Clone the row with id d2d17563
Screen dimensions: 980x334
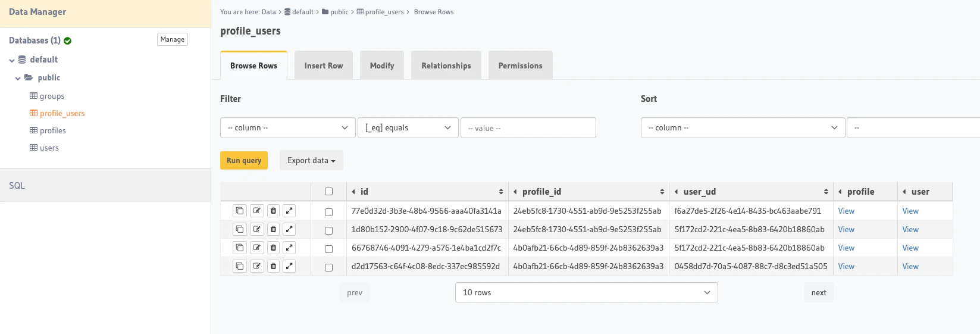239,266
